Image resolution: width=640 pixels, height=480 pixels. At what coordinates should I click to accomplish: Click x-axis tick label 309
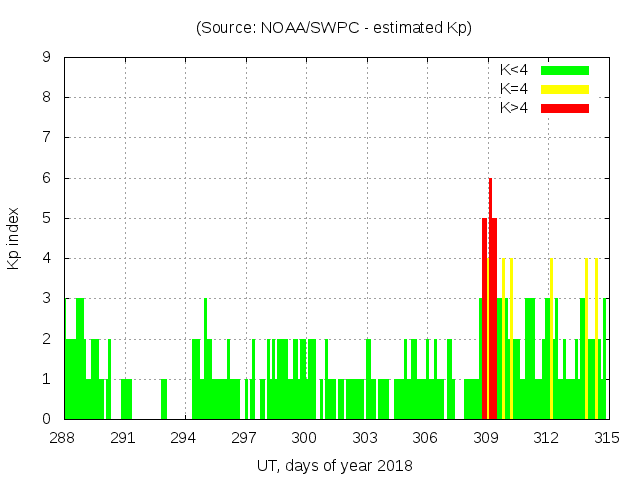[486, 438]
